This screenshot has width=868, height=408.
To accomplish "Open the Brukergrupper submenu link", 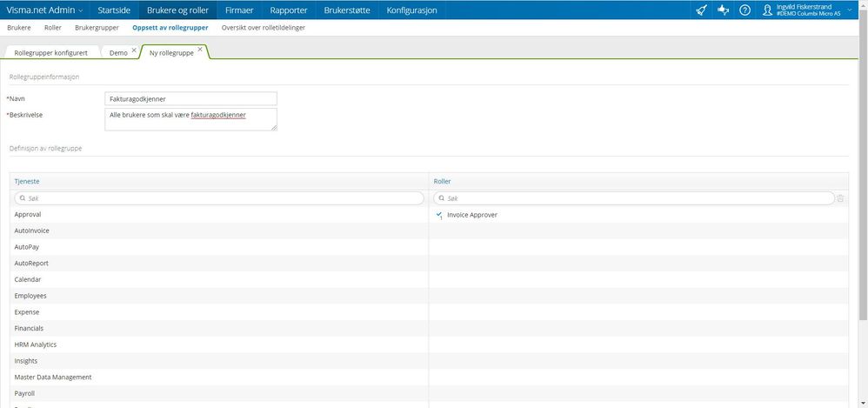I will coord(97,28).
